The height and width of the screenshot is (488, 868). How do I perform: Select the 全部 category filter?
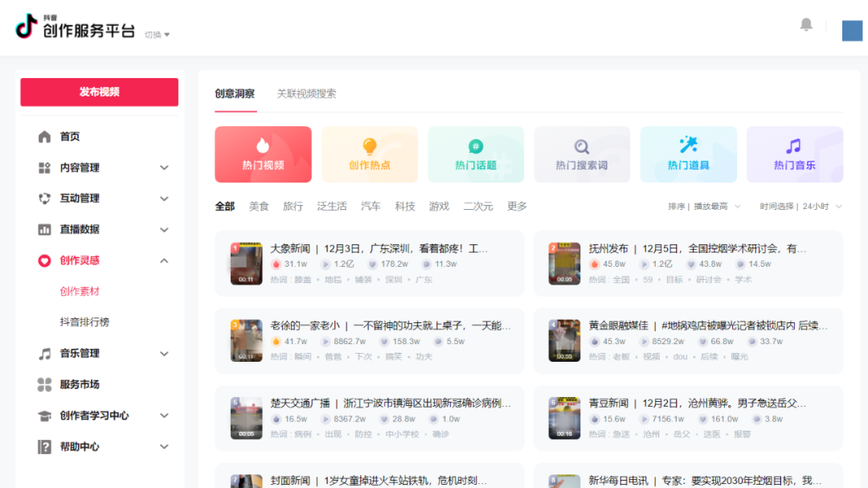pyautogui.click(x=225, y=207)
